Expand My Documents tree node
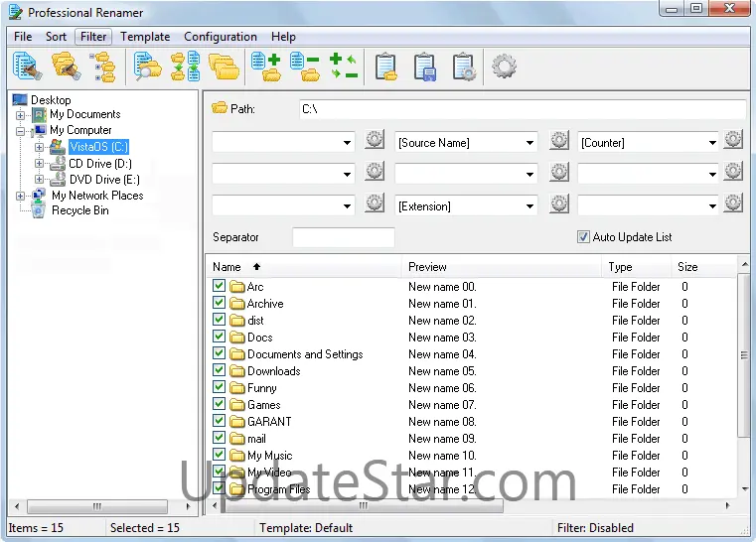 20,115
